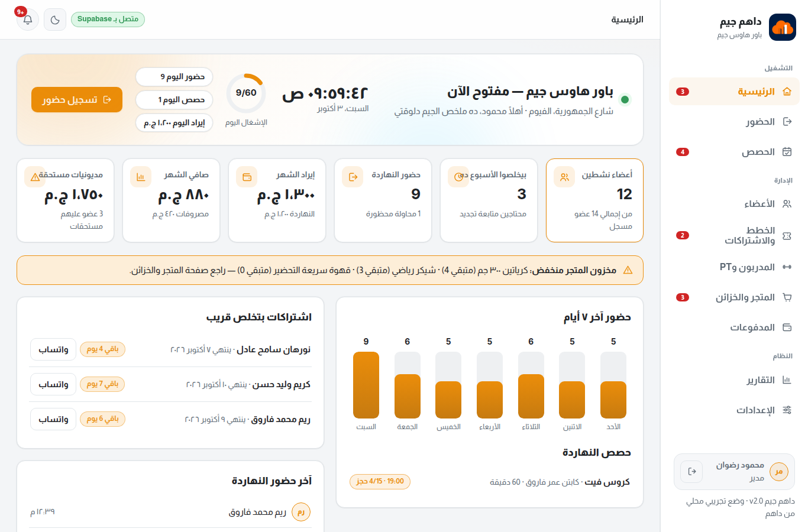The width and height of the screenshot is (808, 532).
Task: Click the ticket icon beside الخطط والاشتراكات
Action: coord(787,236)
